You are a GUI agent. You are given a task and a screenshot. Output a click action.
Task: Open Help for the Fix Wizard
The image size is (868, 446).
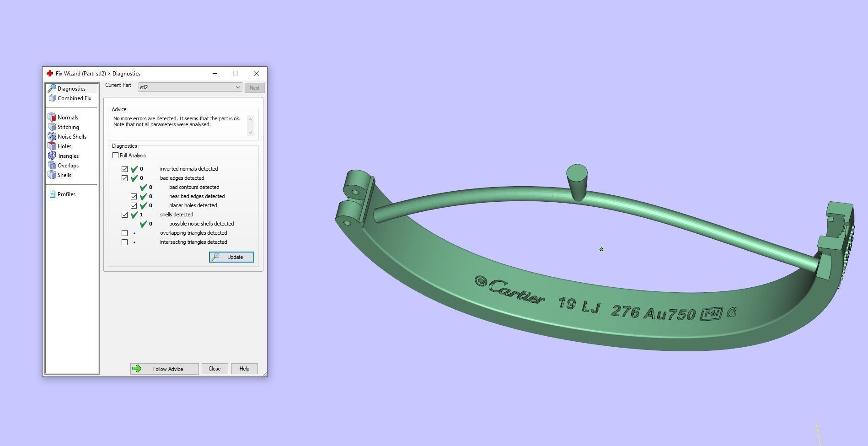[244, 369]
